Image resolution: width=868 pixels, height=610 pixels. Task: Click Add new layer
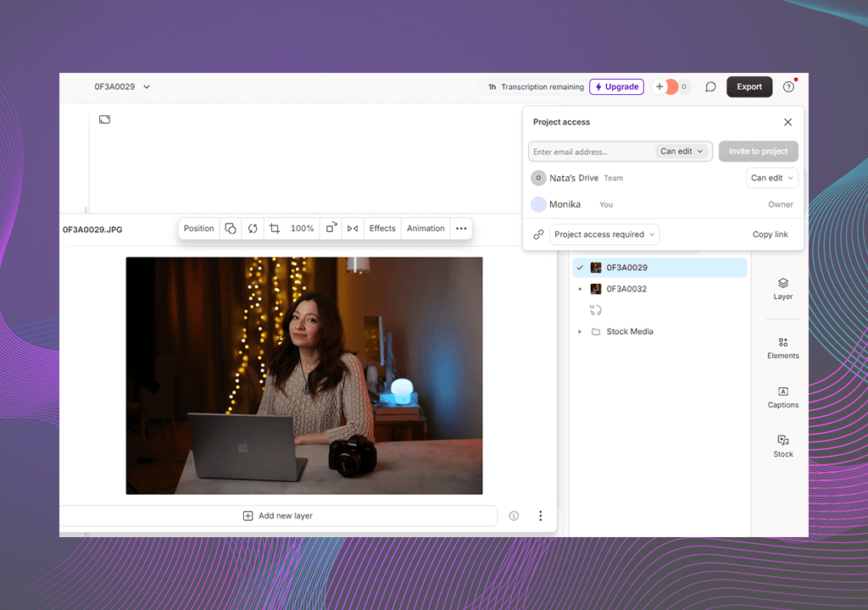click(x=278, y=516)
